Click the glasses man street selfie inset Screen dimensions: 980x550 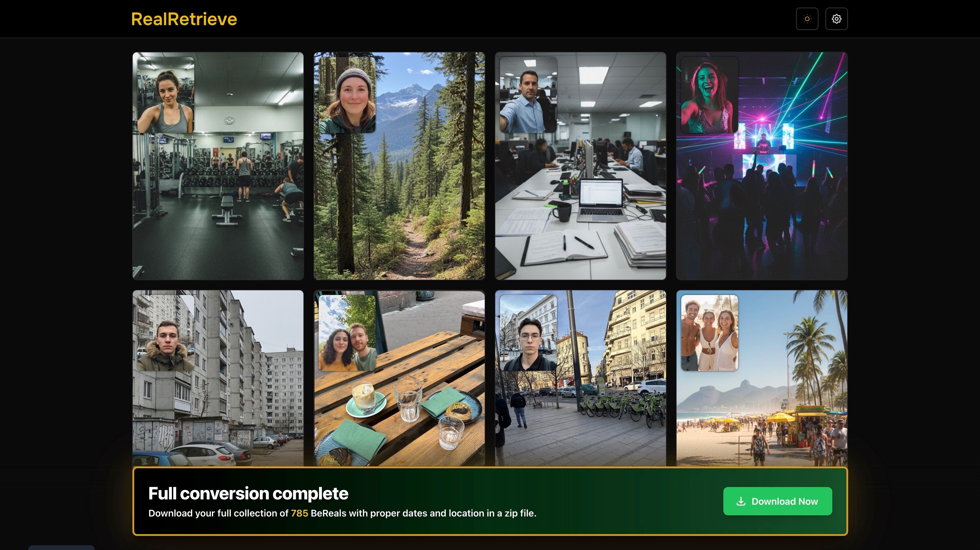[x=528, y=333]
